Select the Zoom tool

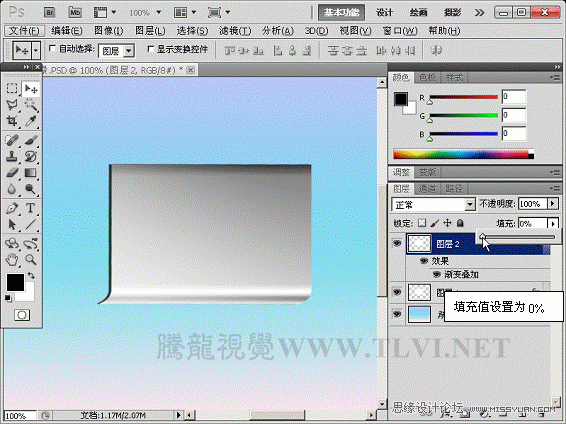coord(31,259)
